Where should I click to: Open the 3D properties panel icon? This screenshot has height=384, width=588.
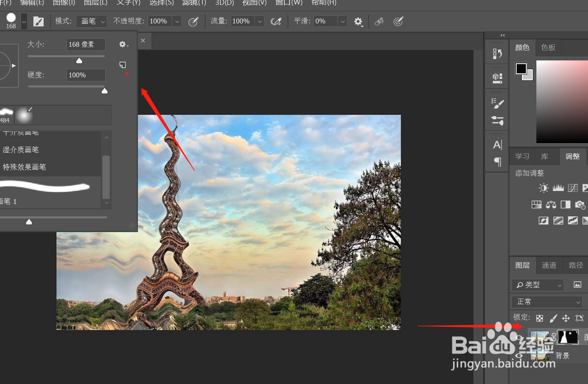(x=497, y=78)
